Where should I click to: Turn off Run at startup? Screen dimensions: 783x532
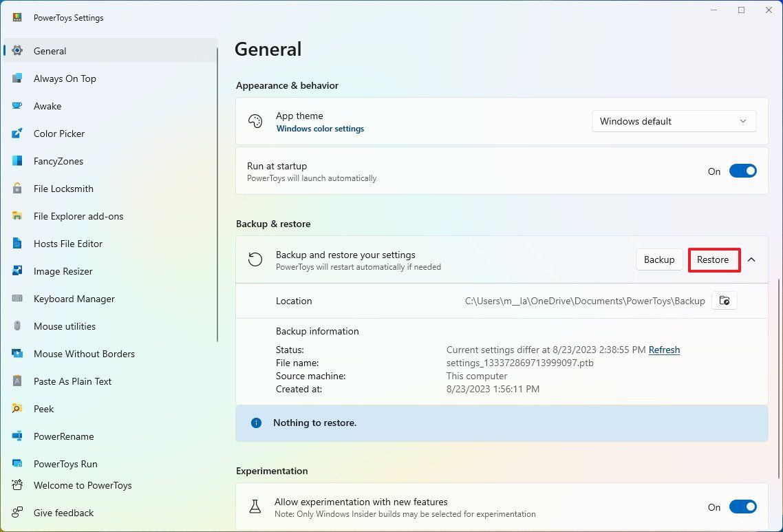[743, 171]
